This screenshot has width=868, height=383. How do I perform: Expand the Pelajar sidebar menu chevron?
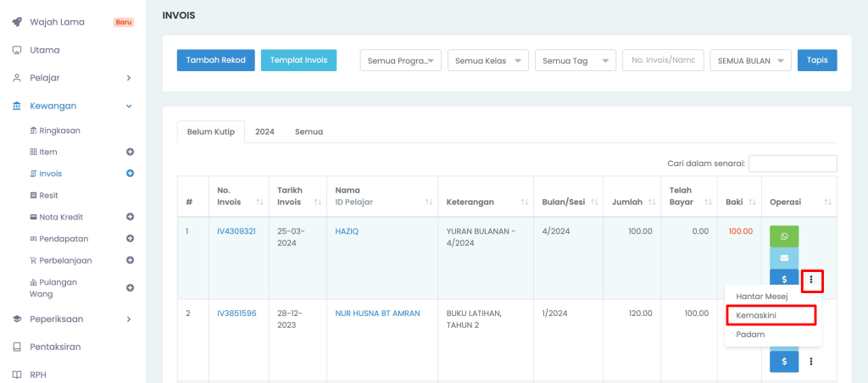pos(129,78)
